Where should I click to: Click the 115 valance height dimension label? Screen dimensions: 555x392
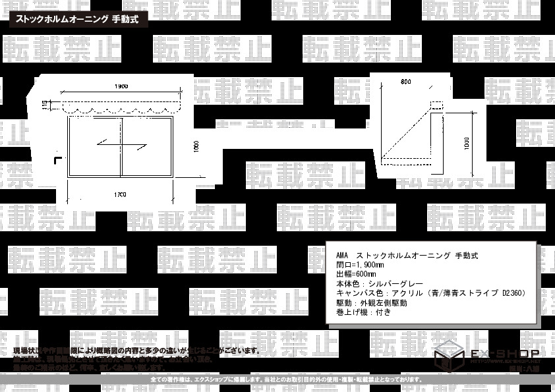45,104
